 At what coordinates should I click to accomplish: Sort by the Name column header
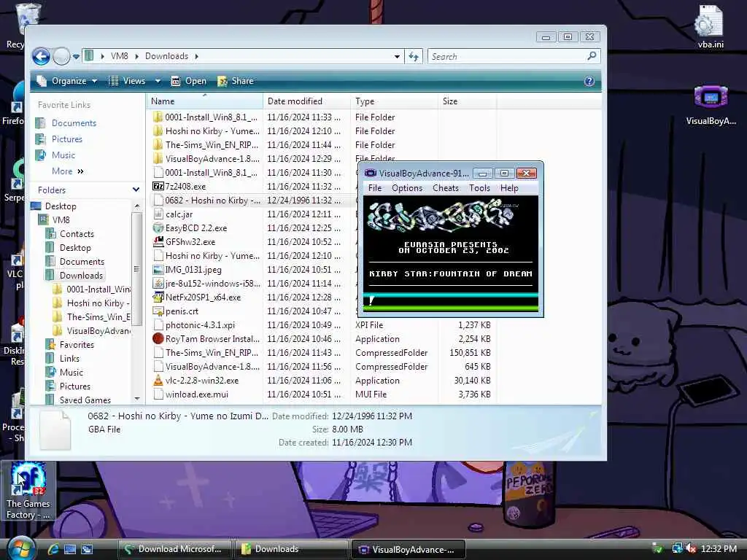pyautogui.click(x=205, y=101)
